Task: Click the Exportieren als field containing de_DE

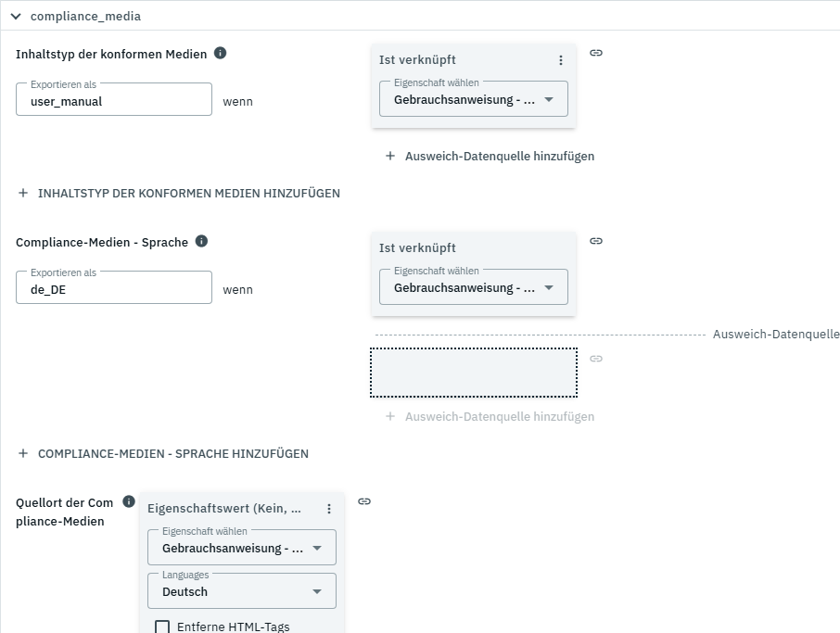Action: tap(114, 288)
